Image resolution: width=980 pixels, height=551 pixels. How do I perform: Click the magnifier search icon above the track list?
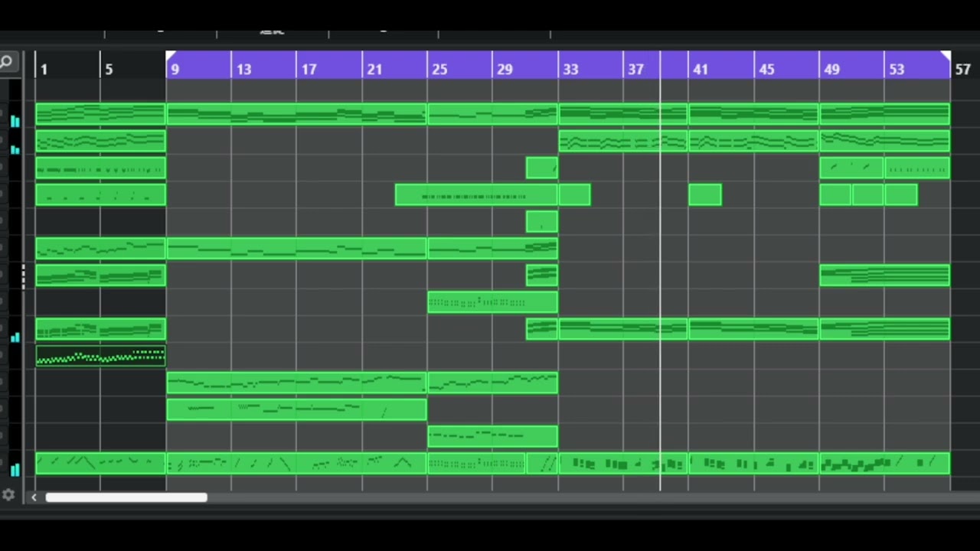[x=6, y=63]
